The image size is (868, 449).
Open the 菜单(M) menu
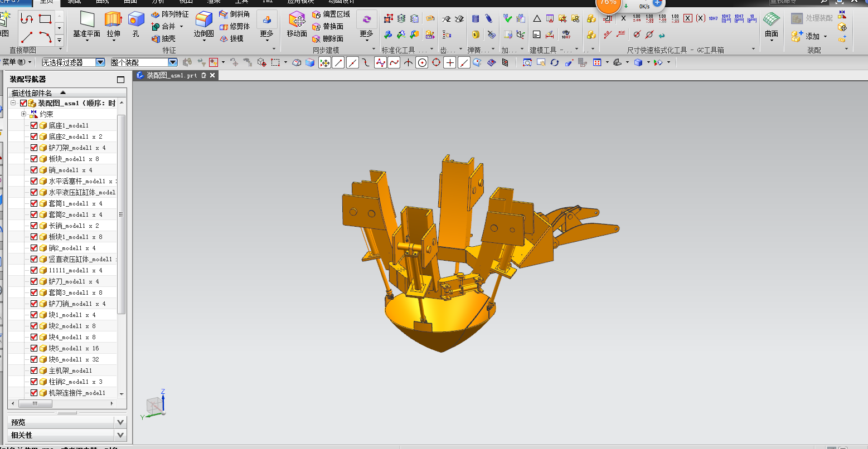[17, 62]
